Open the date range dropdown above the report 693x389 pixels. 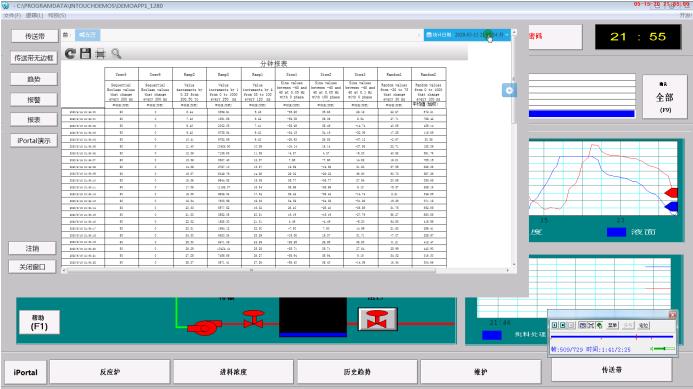[x=467, y=34]
